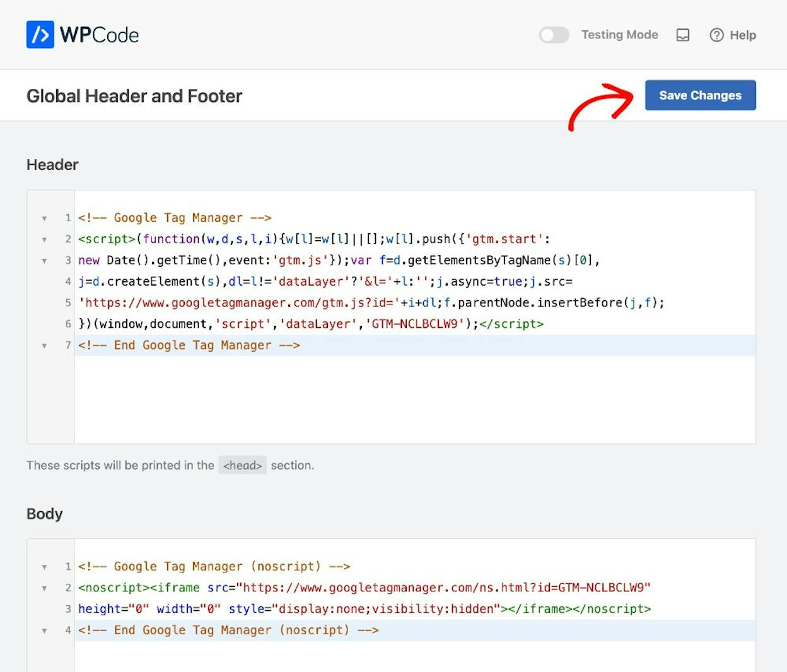787x672 pixels.
Task: Click Body line starting 'height="0" width="0"'
Action: [x=364, y=609]
